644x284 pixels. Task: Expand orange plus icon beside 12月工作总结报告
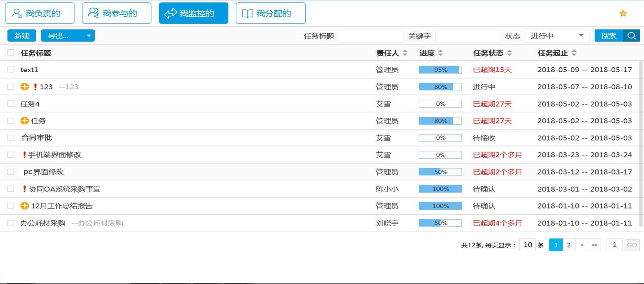tap(24, 206)
